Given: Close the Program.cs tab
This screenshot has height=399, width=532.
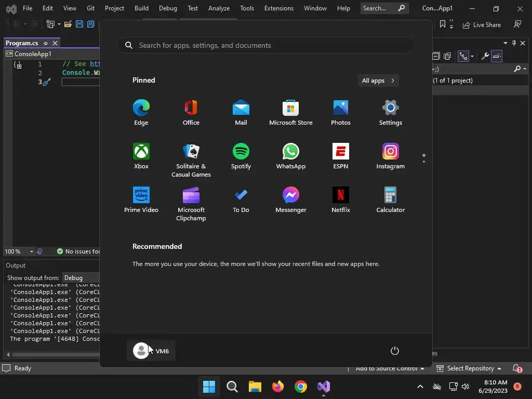Looking at the screenshot, I should [x=55, y=43].
